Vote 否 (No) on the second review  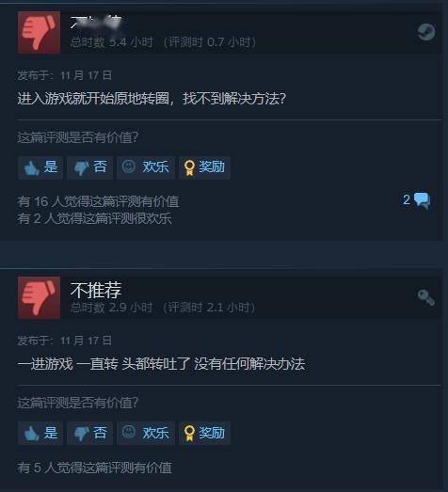[x=89, y=434]
